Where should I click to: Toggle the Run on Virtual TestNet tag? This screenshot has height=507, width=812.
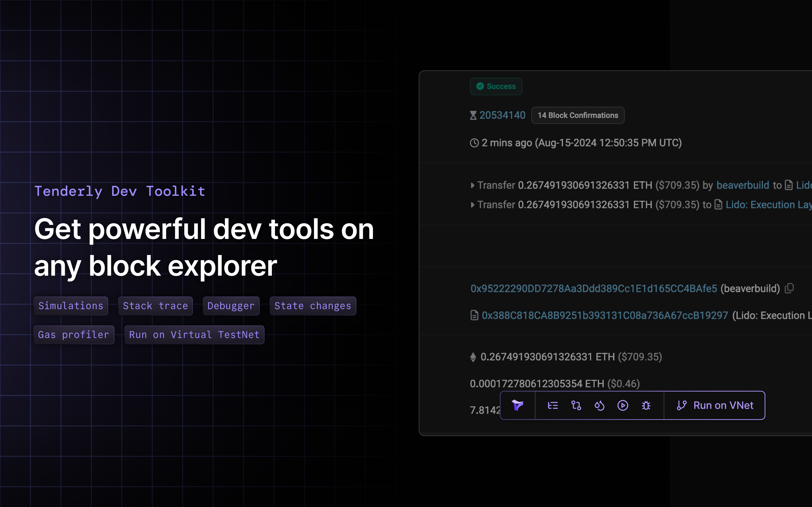click(x=194, y=334)
